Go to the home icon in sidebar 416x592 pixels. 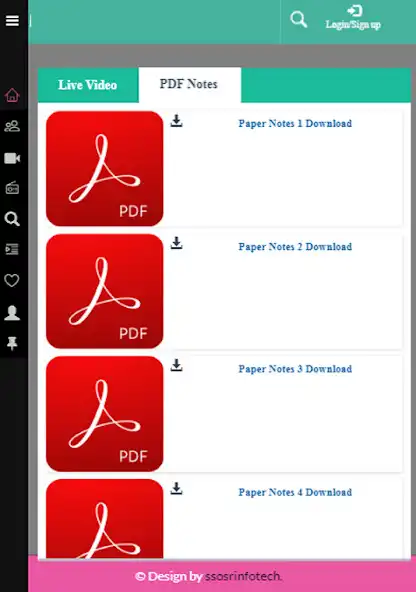click(12, 95)
